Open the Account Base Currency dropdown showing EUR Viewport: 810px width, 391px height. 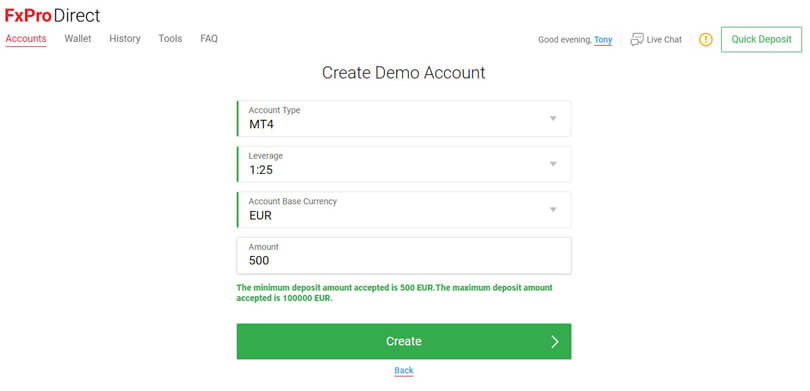(x=404, y=210)
